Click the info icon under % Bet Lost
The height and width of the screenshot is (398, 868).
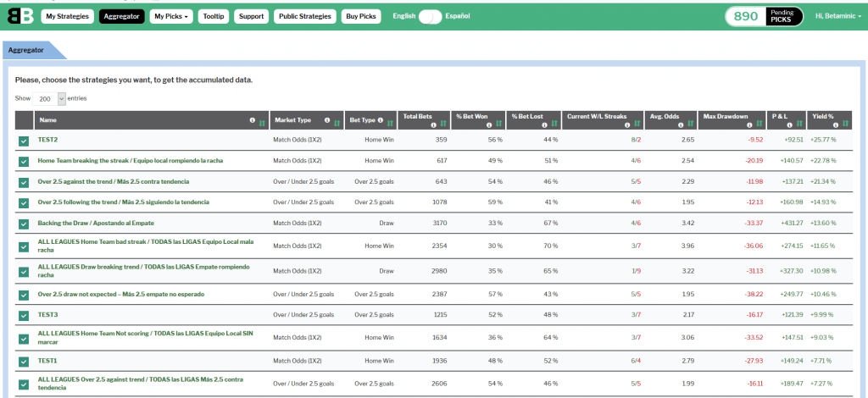[x=544, y=125]
